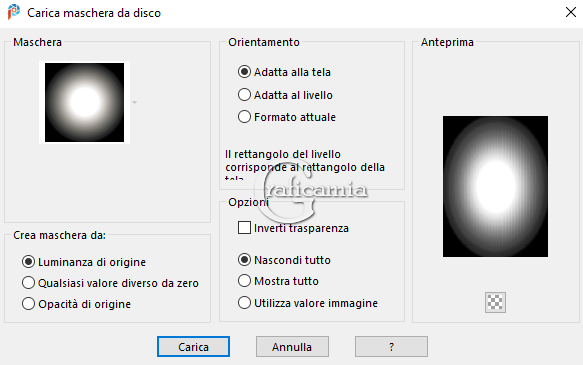
Task: Close the Carica maschera da disco dialog
Action: click(571, 12)
